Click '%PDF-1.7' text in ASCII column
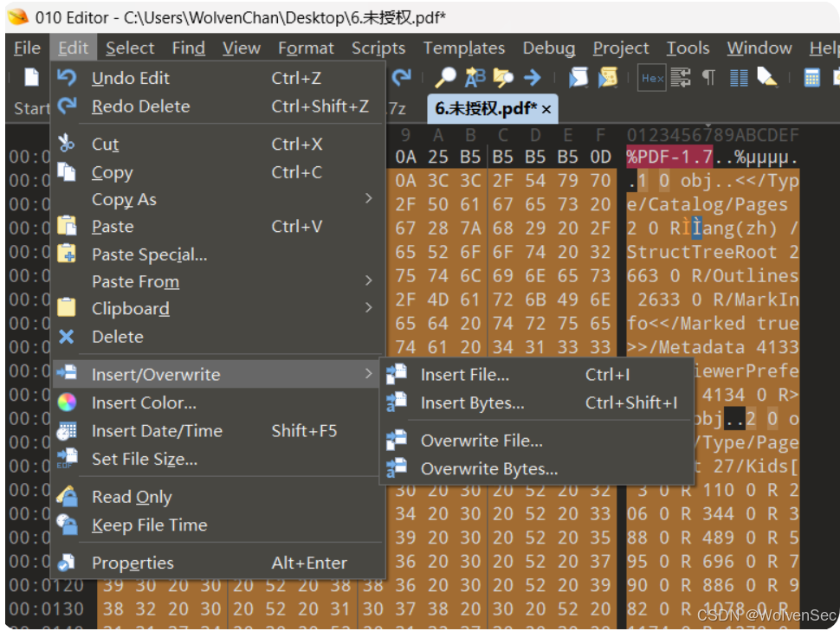Viewport: 840px width, 631px height. [x=669, y=157]
